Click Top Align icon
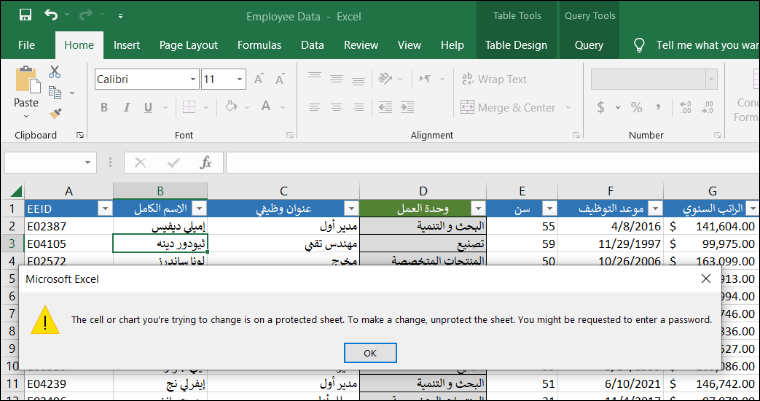Image resolution: width=760 pixels, height=401 pixels. point(315,78)
